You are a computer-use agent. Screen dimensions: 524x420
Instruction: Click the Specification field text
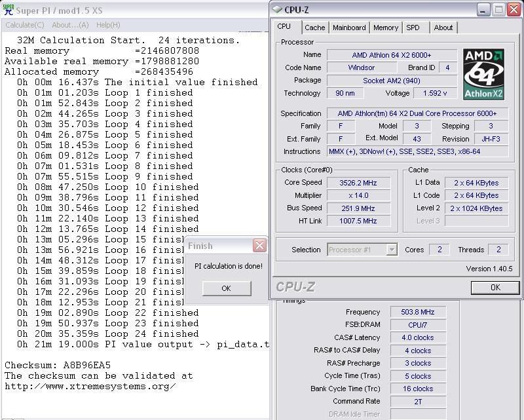(417, 113)
